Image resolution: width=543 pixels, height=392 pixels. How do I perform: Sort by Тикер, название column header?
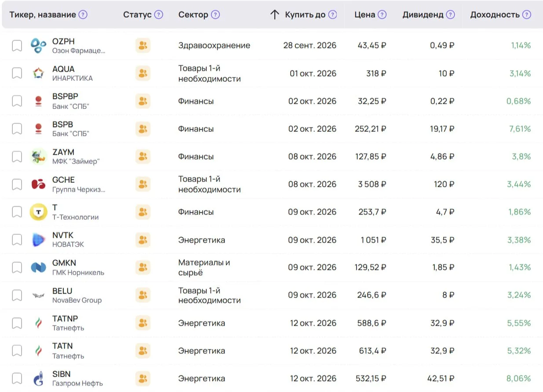tap(43, 15)
